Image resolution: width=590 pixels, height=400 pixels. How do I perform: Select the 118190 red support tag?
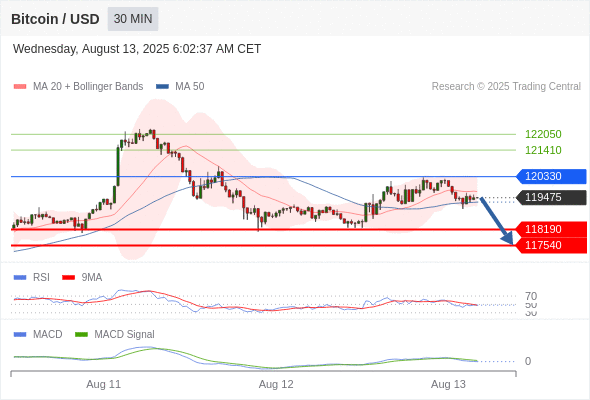pyautogui.click(x=551, y=229)
